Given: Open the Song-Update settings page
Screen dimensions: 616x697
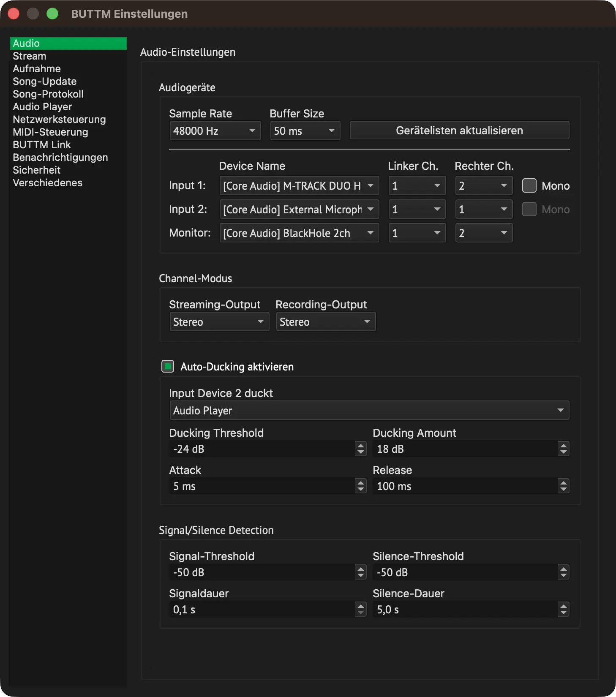Looking at the screenshot, I should point(68,82).
